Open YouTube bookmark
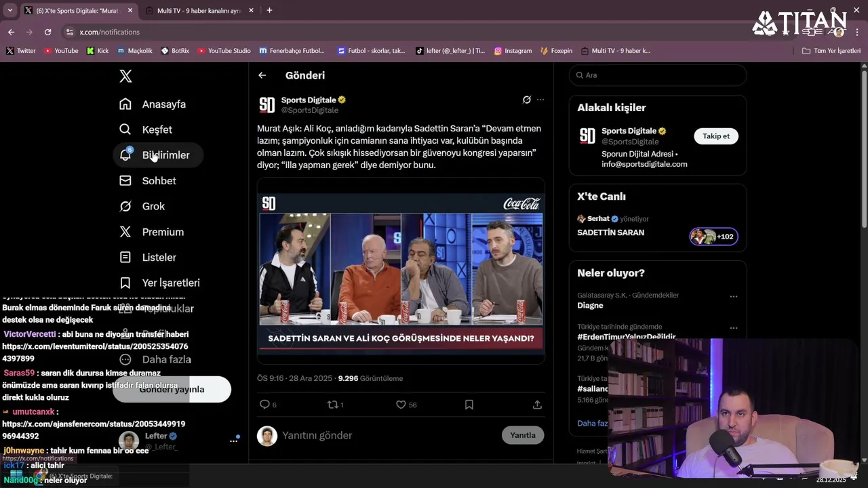Screen dimensions: 868x488 coord(61,51)
